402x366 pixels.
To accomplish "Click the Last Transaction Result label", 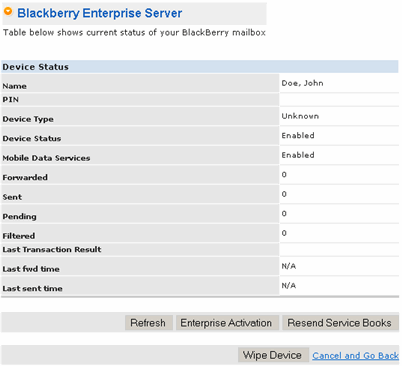I will (52, 249).
